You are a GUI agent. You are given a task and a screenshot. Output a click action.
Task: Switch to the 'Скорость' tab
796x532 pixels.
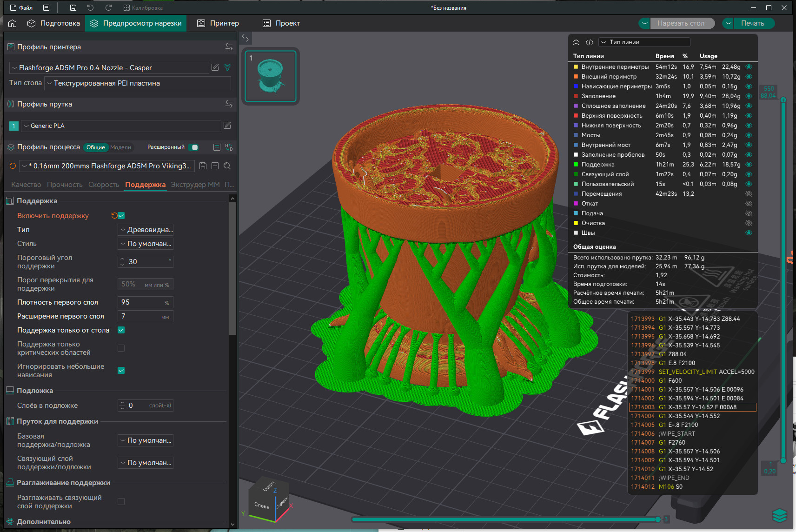(x=104, y=185)
